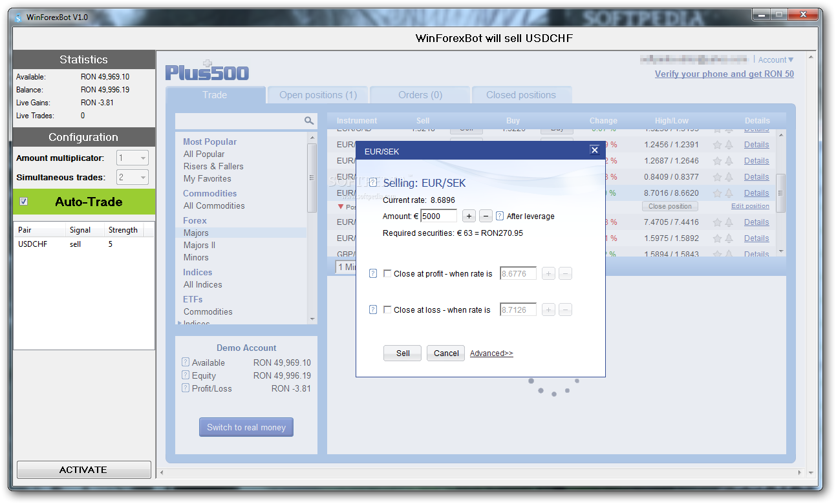Switch to the Trade tab

click(215, 95)
